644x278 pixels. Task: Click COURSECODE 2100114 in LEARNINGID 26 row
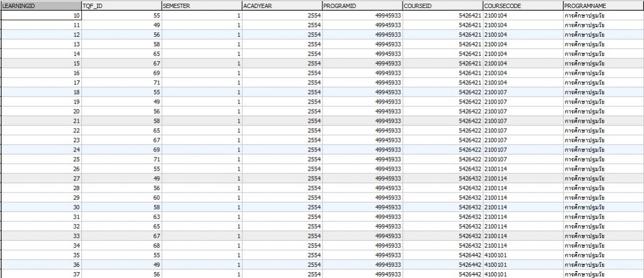(522, 169)
